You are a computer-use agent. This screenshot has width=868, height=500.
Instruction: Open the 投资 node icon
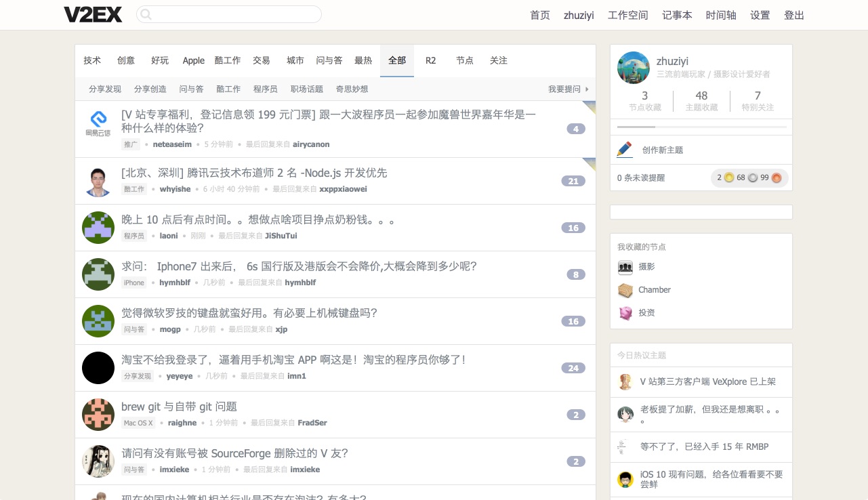(x=625, y=313)
